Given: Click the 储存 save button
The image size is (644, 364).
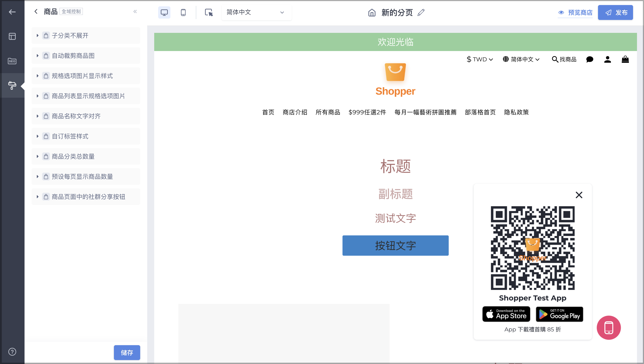Looking at the screenshot, I should (127, 352).
